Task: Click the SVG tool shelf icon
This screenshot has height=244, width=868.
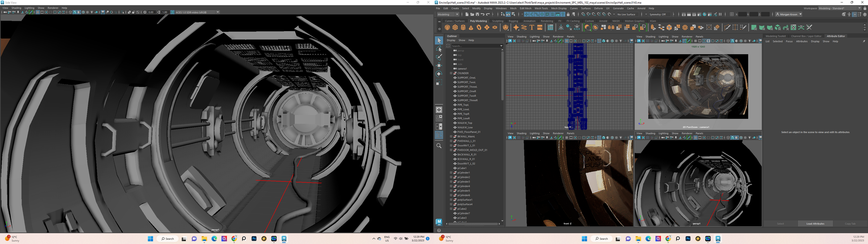Action: click(540, 27)
